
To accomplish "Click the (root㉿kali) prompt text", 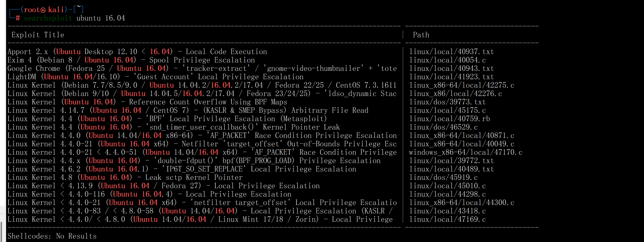I will click(x=44, y=10).
